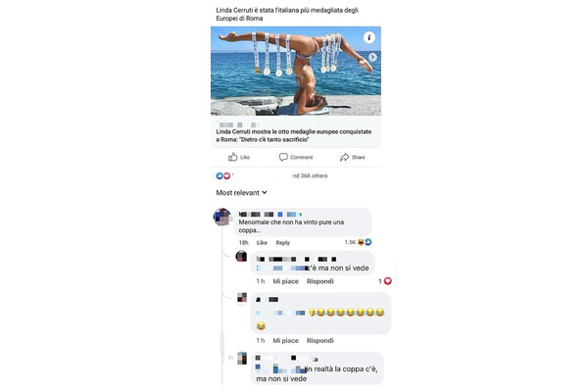The height and width of the screenshot is (392, 588).
Task: Click the thumbs-up Like icon under the post
Action: (x=233, y=157)
